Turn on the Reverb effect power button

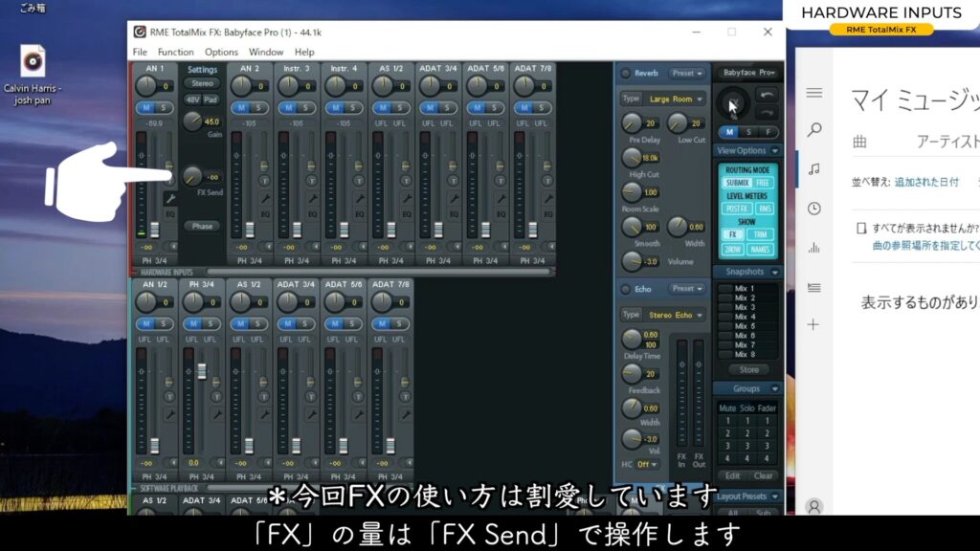tap(625, 73)
